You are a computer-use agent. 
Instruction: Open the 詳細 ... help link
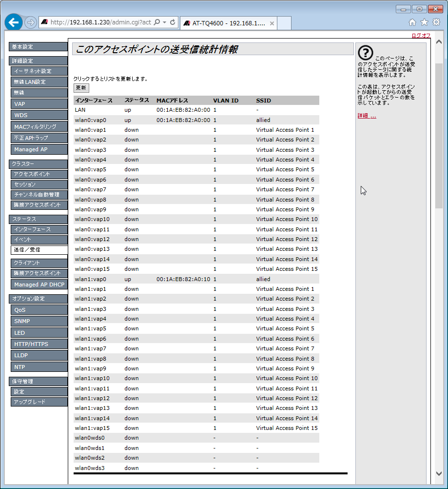click(x=367, y=116)
